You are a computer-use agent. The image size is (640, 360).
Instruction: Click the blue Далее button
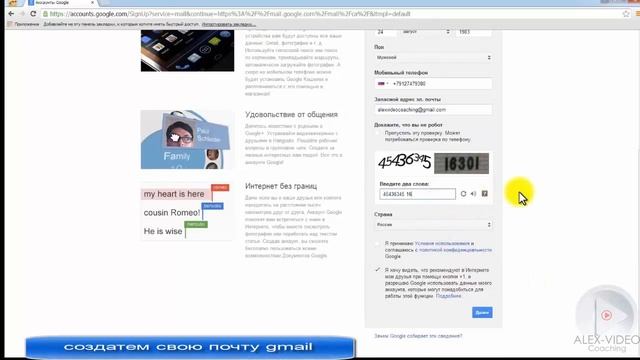(x=482, y=313)
